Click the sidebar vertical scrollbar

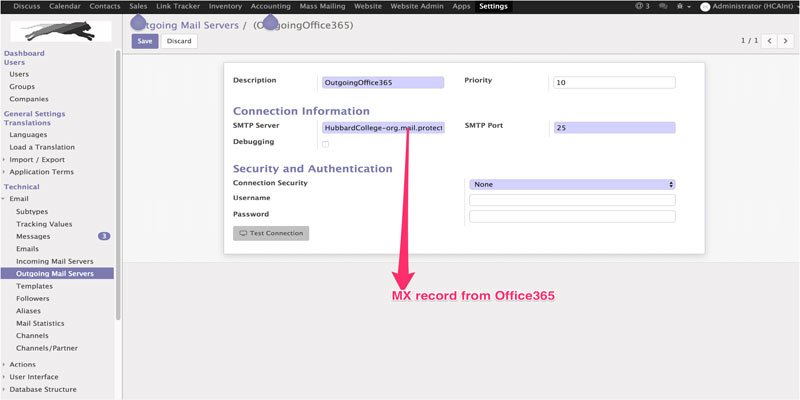pyautogui.click(x=118, y=185)
